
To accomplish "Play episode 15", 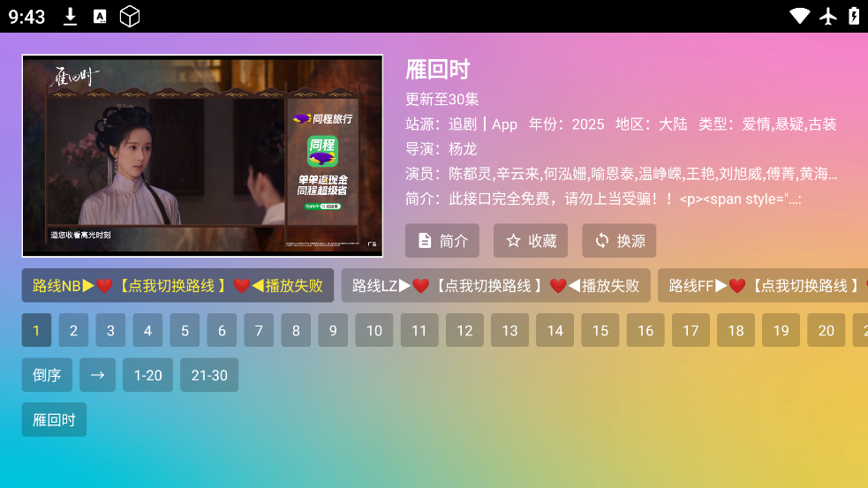I will point(600,330).
